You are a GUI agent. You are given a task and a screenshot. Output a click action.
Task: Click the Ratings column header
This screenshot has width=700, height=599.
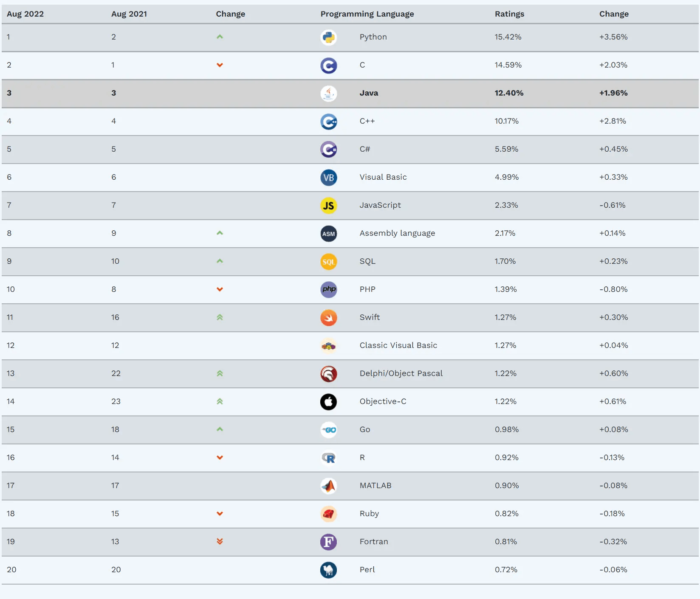[509, 14]
